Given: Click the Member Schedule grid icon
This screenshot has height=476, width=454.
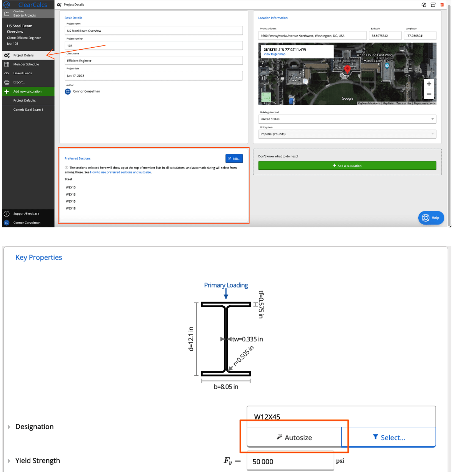Looking at the screenshot, I should tap(7, 64).
